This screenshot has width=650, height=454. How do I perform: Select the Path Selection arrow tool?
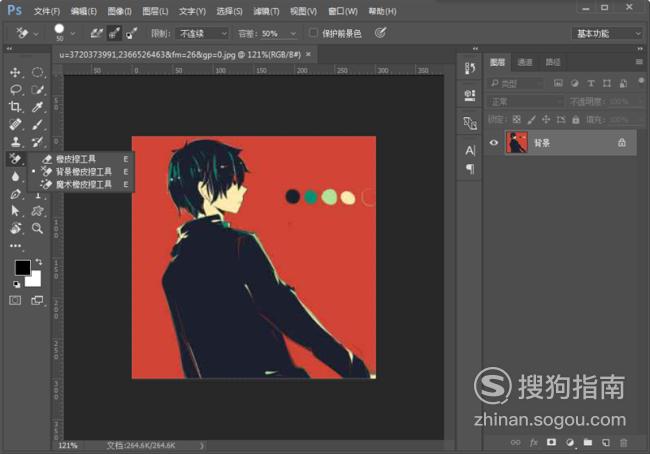15,211
